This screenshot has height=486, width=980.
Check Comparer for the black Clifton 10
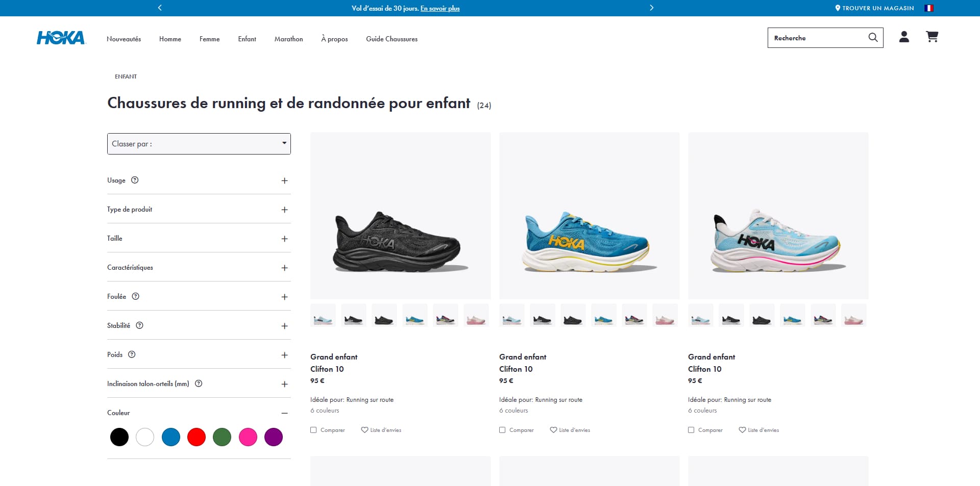point(313,430)
